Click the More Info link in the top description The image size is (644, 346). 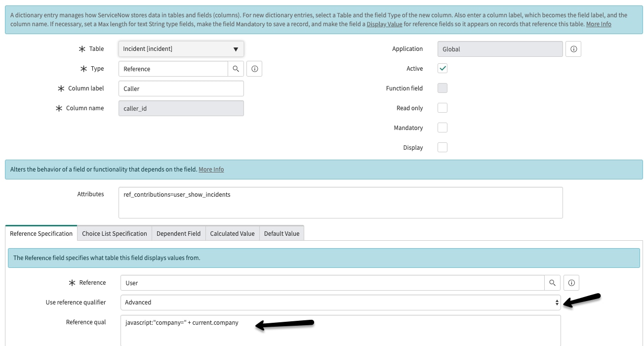click(599, 24)
